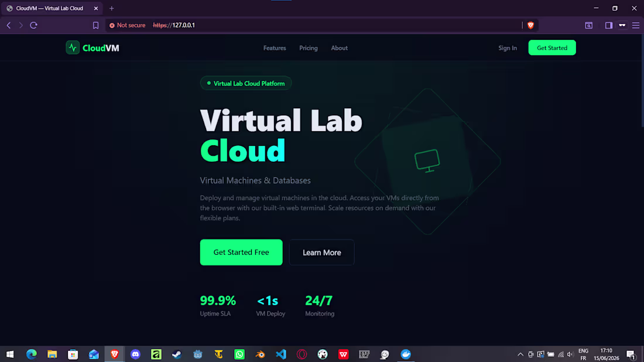The height and width of the screenshot is (362, 644).
Task: Open Wi-Fi network settings in tray
Action: (x=561, y=354)
